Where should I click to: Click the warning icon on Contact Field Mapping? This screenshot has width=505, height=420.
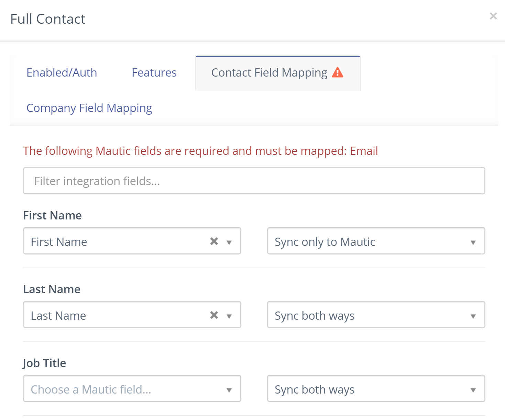click(338, 72)
